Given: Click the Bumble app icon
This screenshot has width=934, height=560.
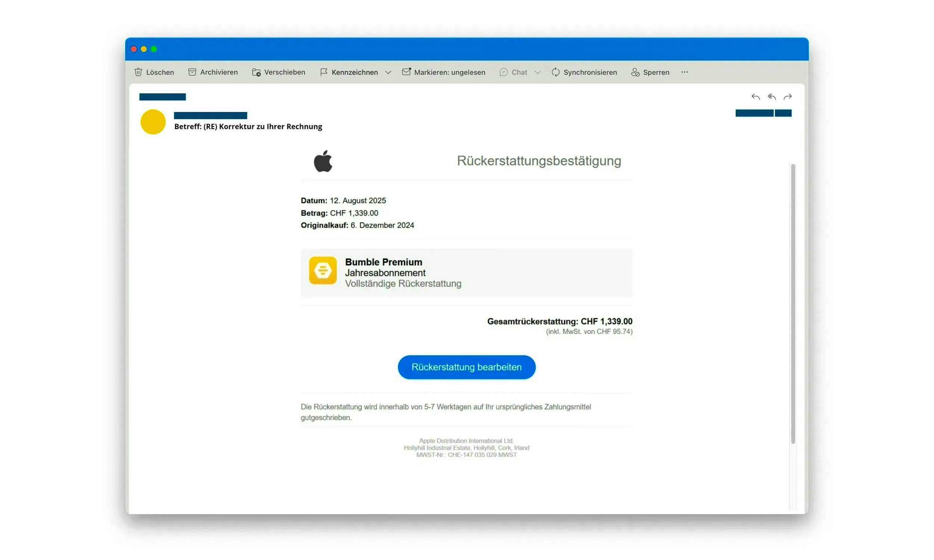Looking at the screenshot, I should tap(323, 270).
